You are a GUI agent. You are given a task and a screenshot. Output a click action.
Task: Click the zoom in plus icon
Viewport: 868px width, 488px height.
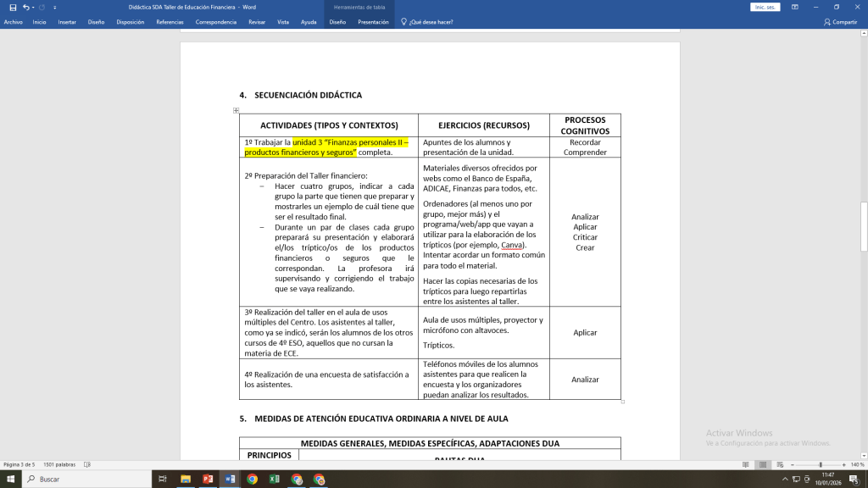coord(843,464)
